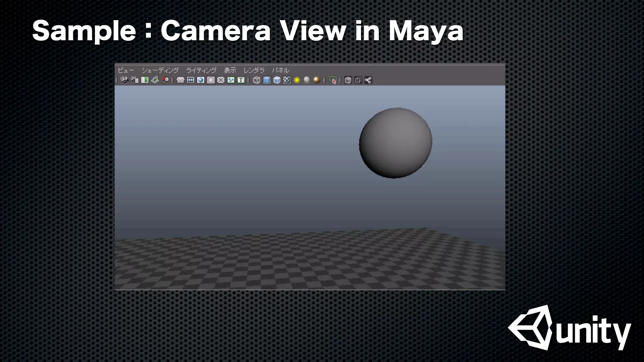Open the Camera Attributes icon
Screen dimensions: 644x362
135,80
